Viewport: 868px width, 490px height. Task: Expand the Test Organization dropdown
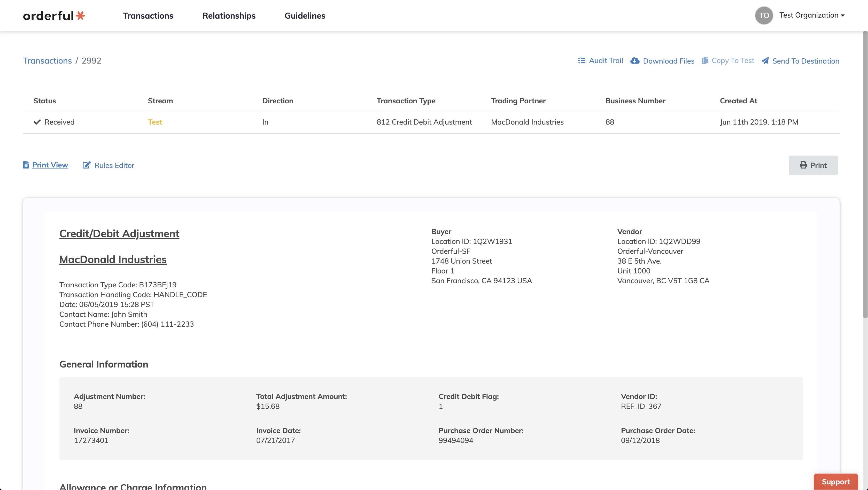(812, 15)
